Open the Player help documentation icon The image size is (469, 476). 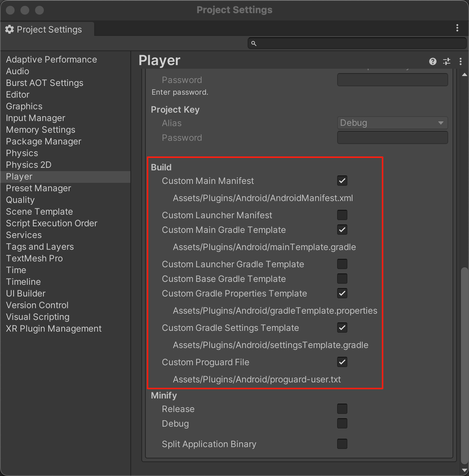click(433, 61)
